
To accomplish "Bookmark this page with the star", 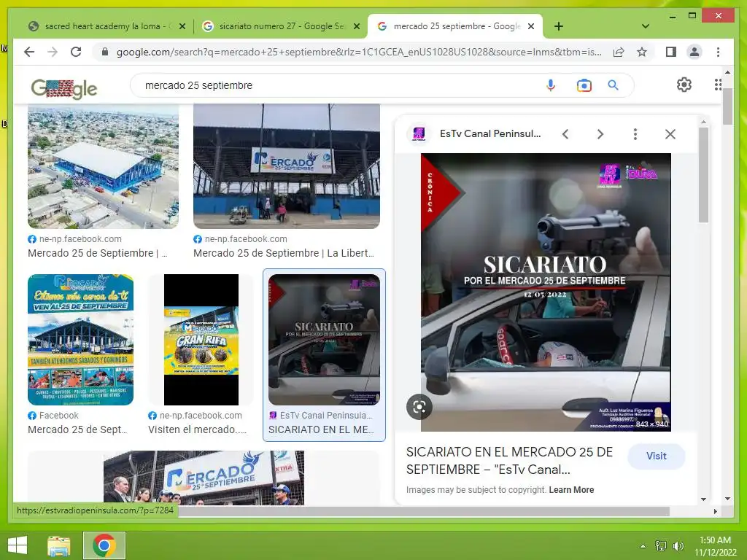I will pyautogui.click(x=642, y=52).
